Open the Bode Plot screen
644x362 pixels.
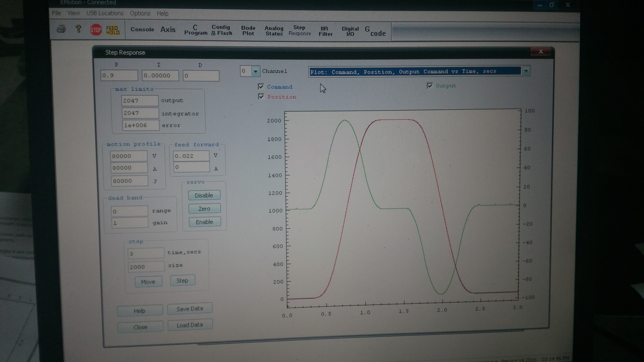coord(248,30)
